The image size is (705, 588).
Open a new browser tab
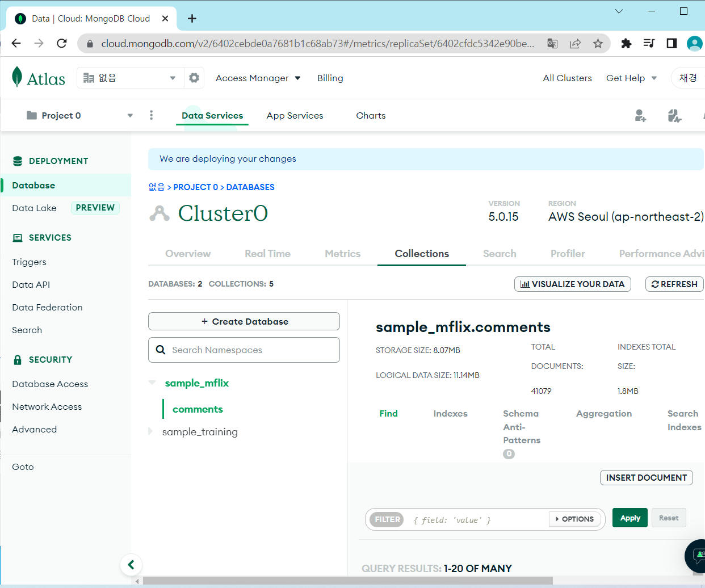tap(192, 19)
